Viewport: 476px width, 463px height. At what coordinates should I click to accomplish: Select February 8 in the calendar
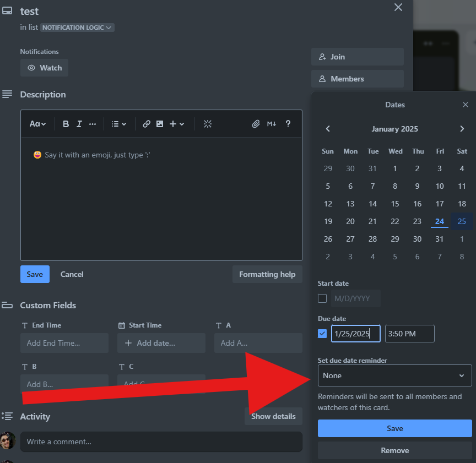click(462, 257)
